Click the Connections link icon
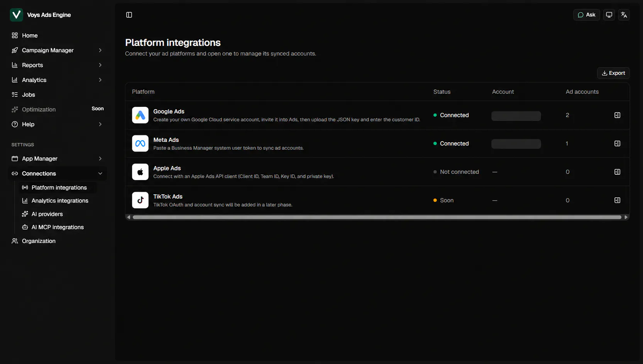Image resolution: width=643 pixels, height=364 pixels. click(15, 174)
